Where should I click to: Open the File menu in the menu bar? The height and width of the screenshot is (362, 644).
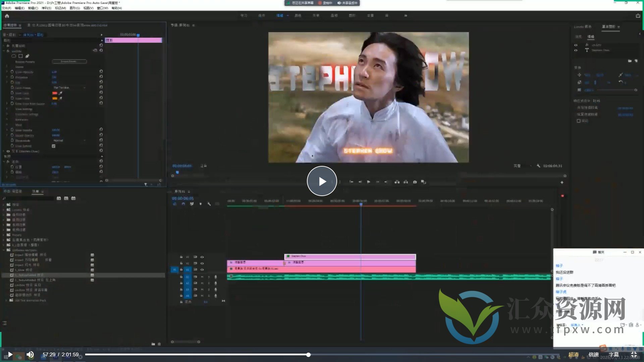pos(6,8)
